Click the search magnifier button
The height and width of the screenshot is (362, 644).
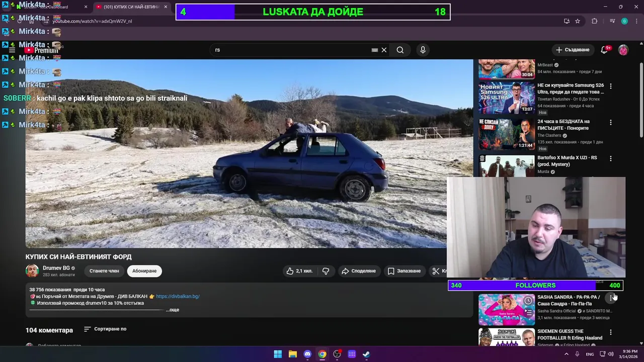tap(400, 50)
